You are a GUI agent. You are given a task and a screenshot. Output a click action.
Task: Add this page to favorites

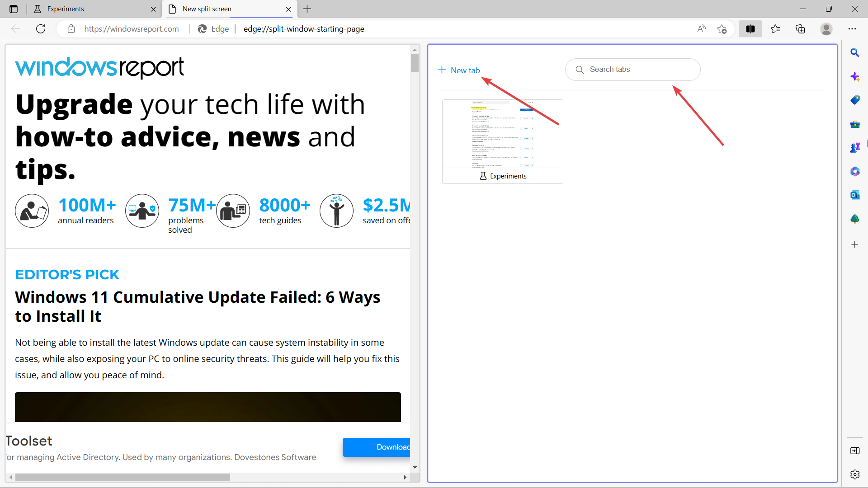click(x=722, y=29)
